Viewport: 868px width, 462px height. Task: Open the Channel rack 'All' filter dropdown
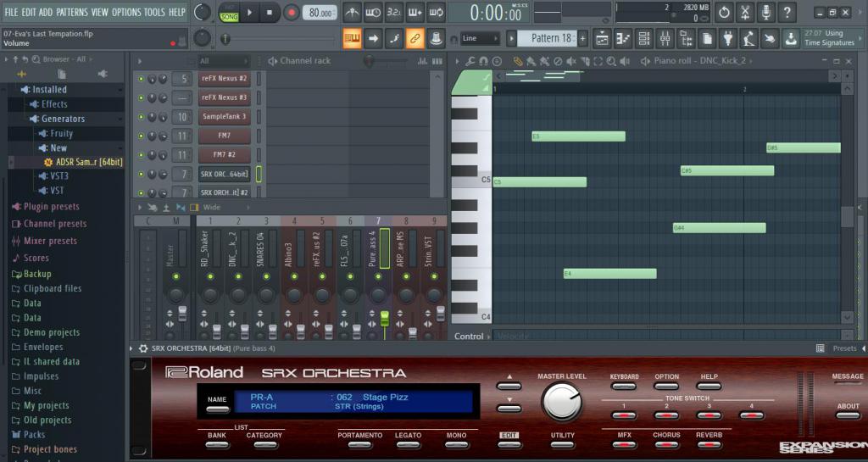pyautogui.click(x=224, y=61)
